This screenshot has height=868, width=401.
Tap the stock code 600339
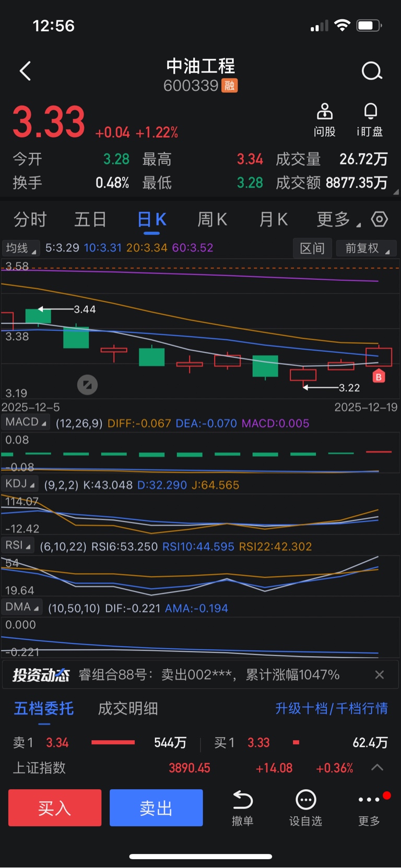[x=191, y=86]
